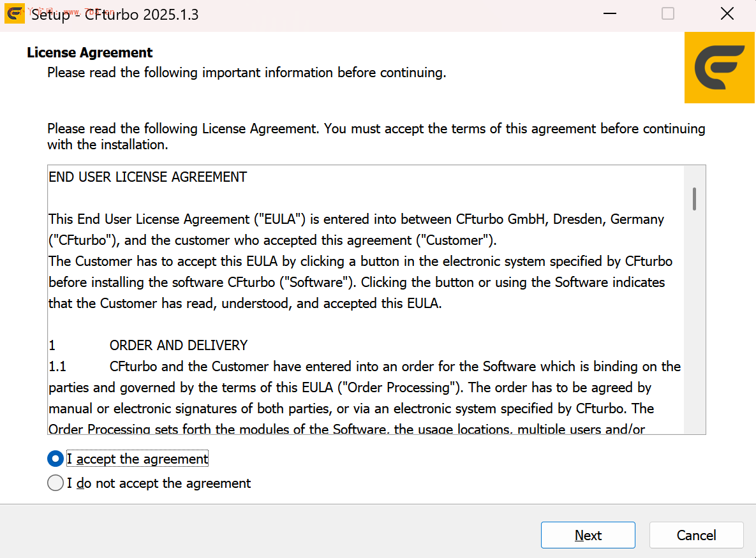This screenshot has width=756, height=558.
Task: Click the "Please read the following important information" subtitle
Action: click(x=246, y=73)
